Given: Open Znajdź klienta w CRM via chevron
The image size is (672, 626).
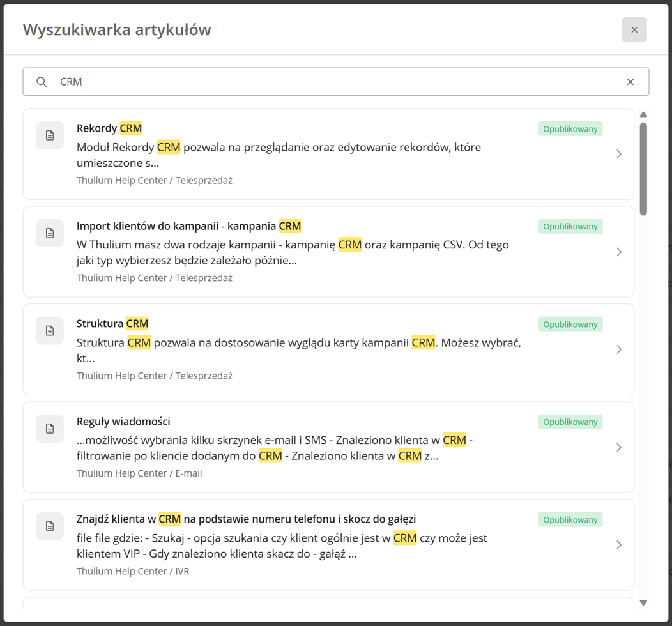Looking at the screenshot, I should tap(619, 545).
